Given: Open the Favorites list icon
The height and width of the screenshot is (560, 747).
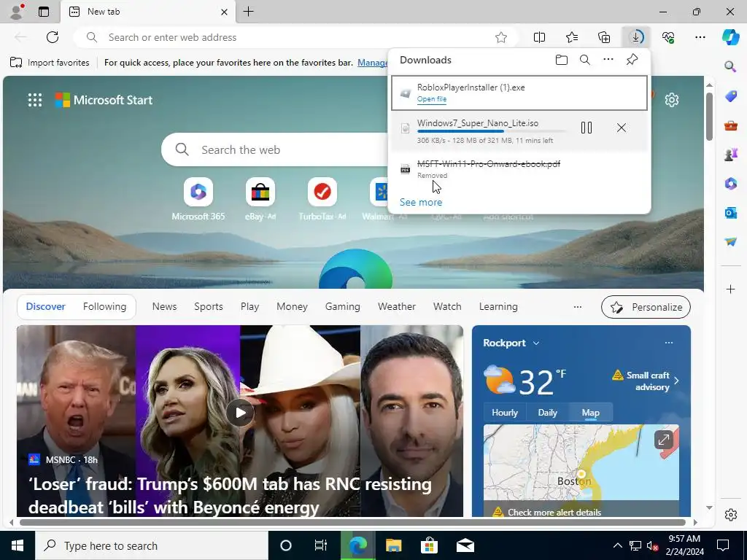Looking at the screenshot, I should coord(572,37).
